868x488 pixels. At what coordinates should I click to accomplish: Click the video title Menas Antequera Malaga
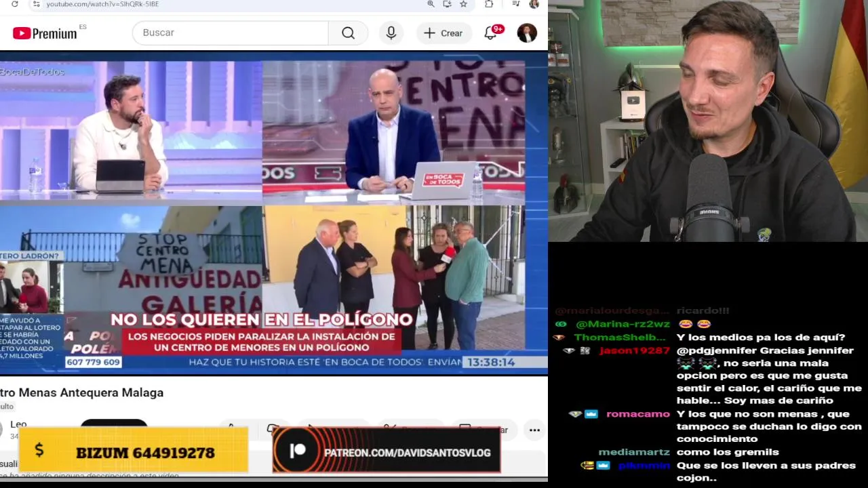click(81, 392)
